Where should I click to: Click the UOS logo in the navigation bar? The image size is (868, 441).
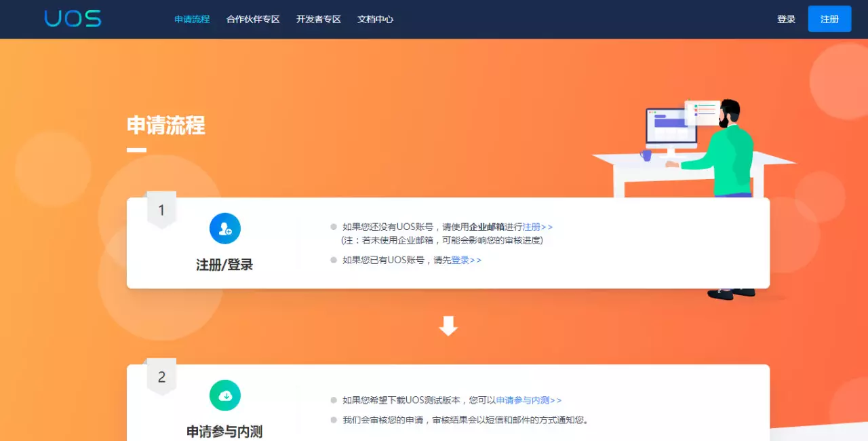72,18
